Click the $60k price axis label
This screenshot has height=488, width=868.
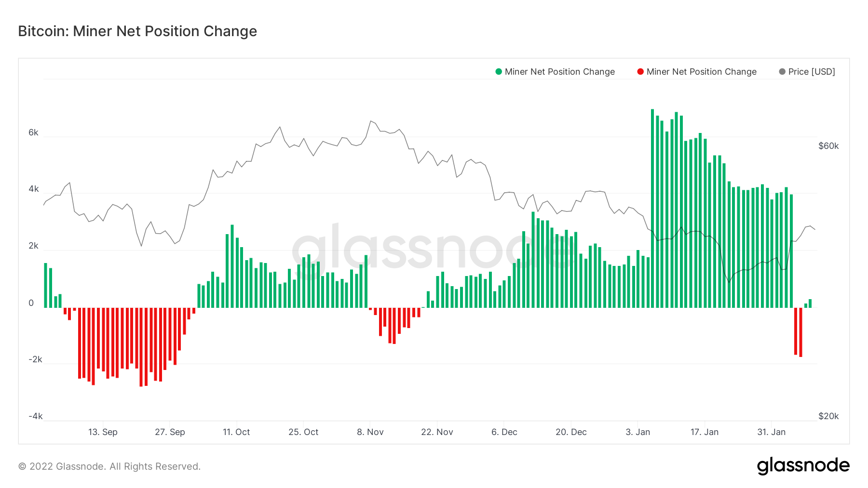pos(828,146)
